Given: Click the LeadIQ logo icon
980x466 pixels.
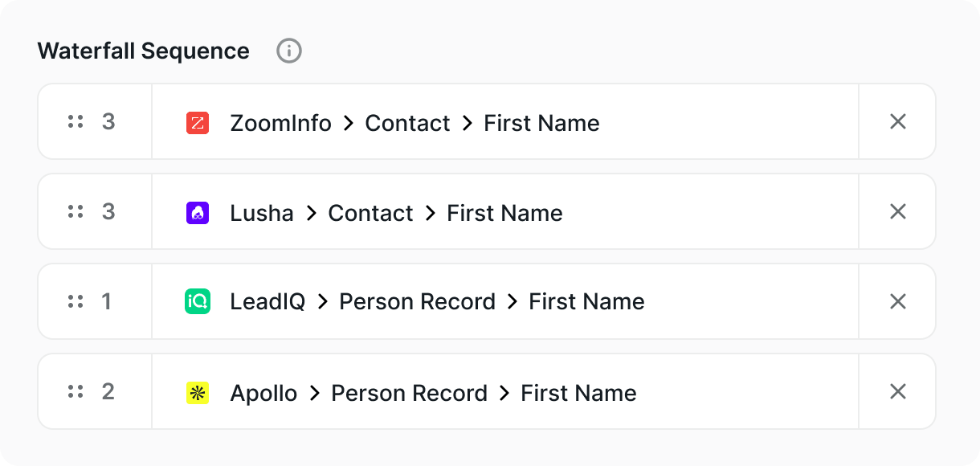Looking at the screenshot, I should click(198, 302).
